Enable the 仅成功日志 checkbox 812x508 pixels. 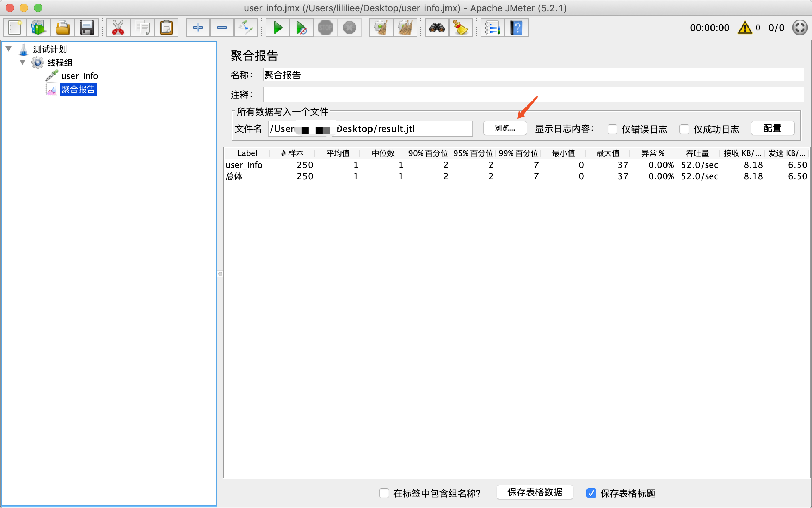pos(684,129)
